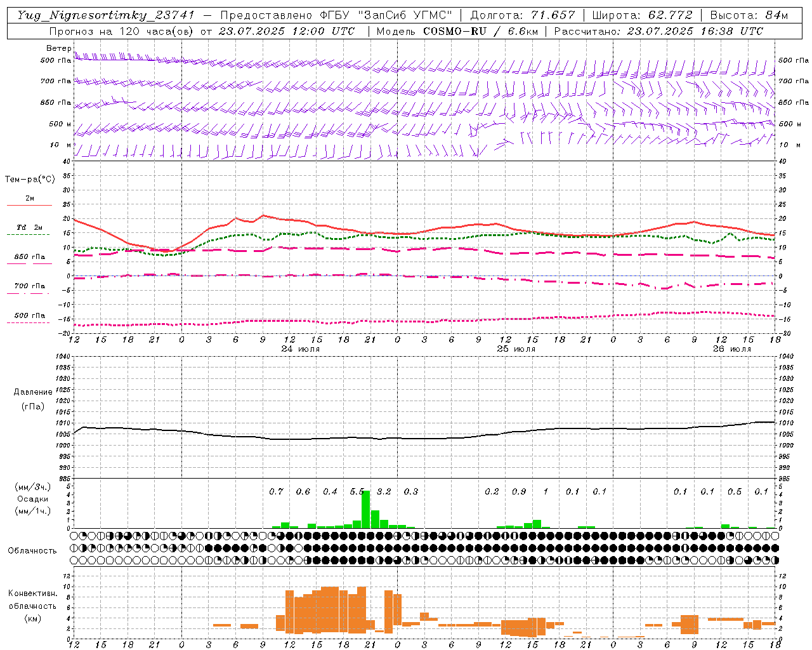This screenshot has height=650, width=812.
Task: Click the 700 гПа temperature legend dash-dot sample
Action: (x=29, y=293)
